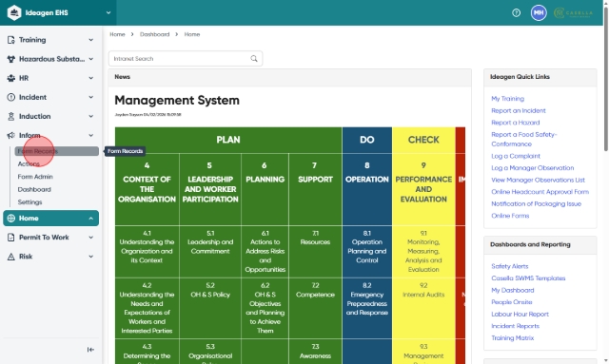The height and width of the screenshot is (364, 609).
Task: Open the Safety Alerts link
Action: 510,266
